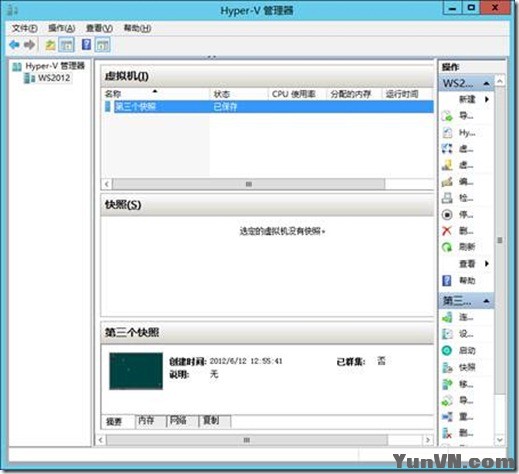Click the creation time 2012/6/12 value
This screenshot has width=519, height=474.
(246, 361)
